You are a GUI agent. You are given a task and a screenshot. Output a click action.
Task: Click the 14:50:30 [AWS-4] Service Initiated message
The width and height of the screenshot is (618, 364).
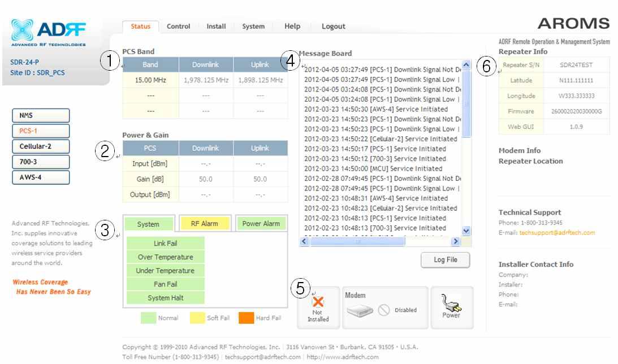tap(376, 109)
